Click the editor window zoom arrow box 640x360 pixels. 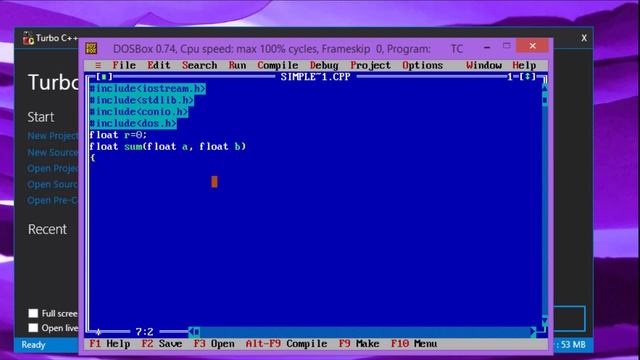tap(527, 77)
